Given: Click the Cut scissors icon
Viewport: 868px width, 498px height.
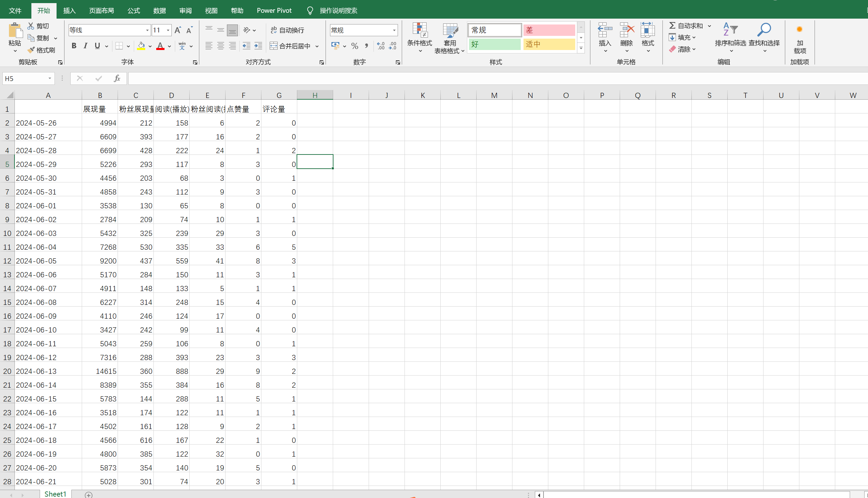Looking at the screenshot, I should [x=31, y=26].
